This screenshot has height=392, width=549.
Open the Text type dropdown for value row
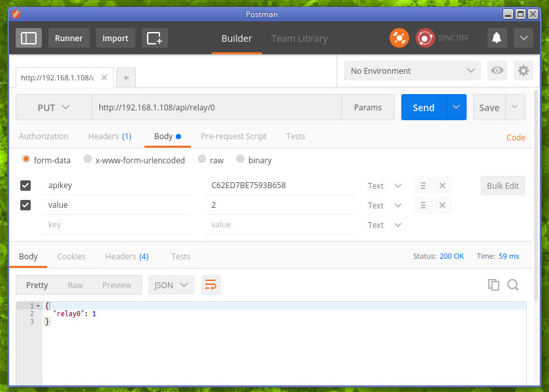384,205
